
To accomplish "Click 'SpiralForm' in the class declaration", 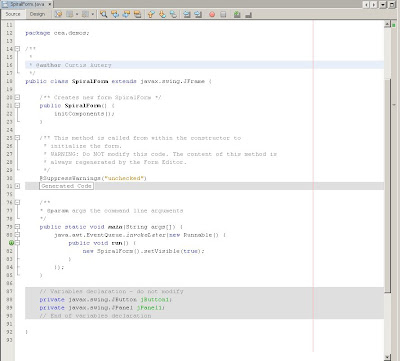I will [90, 81].
